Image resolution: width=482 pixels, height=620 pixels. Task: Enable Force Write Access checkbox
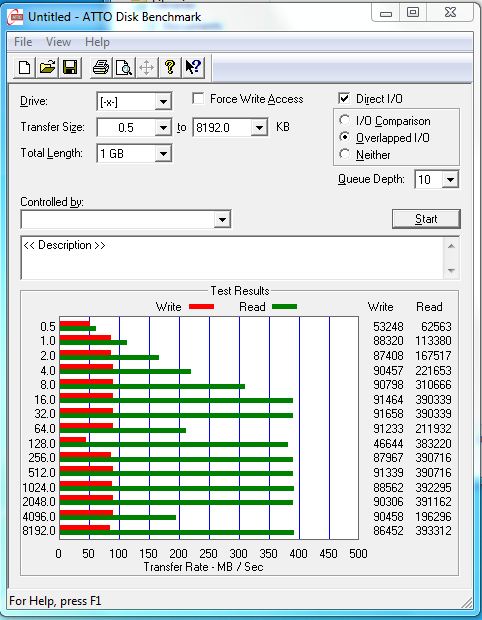pos(198,98)
